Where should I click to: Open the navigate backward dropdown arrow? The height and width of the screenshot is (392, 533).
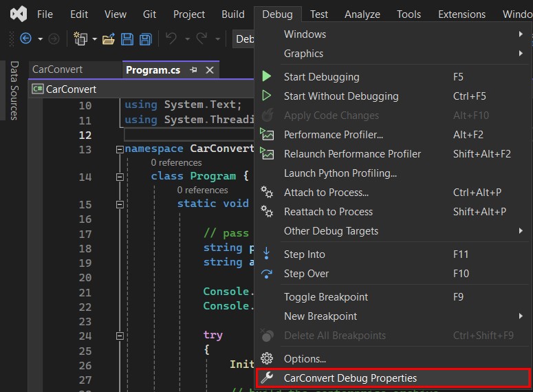click(x=40, y=39)
